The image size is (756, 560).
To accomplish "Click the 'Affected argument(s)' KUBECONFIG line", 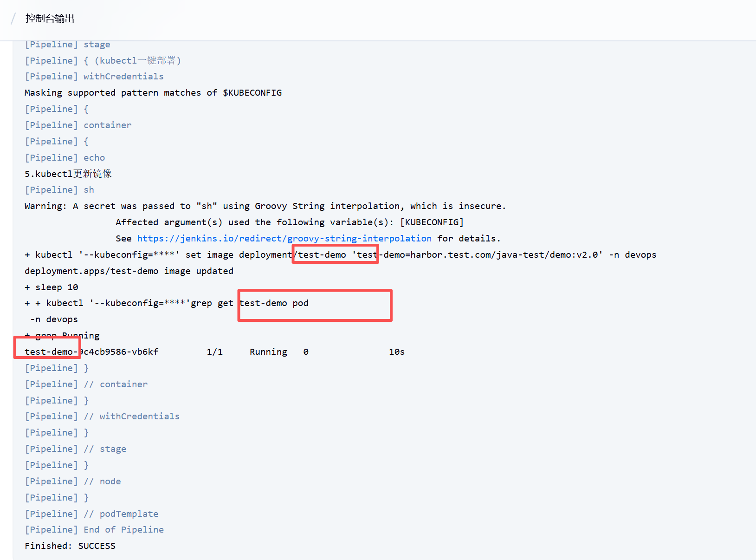I will pos(289,222).
